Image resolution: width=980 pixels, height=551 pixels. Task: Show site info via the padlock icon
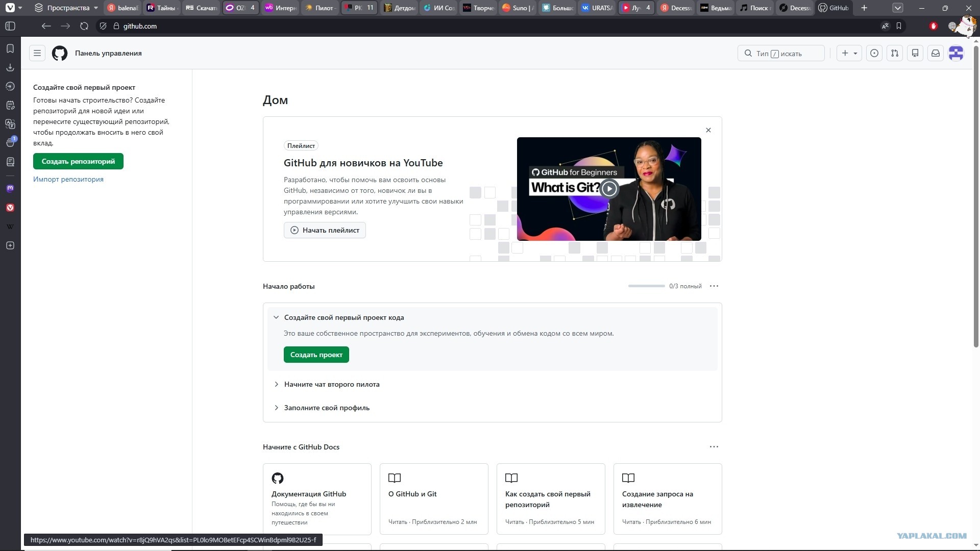point(116,26)
